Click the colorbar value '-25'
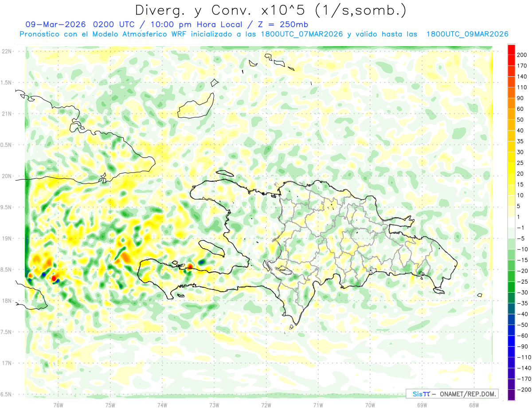Viewport: 532px width, 411px height. (x=522, y=282)
